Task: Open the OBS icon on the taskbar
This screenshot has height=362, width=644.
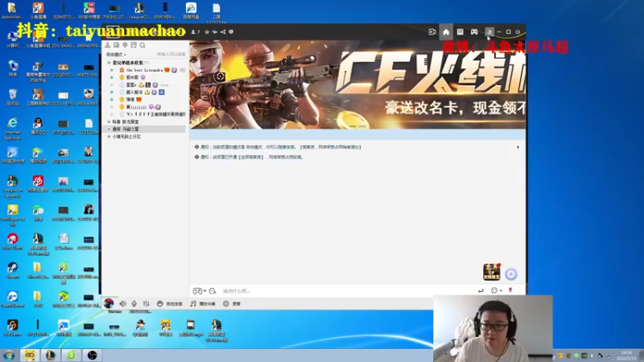Action: point(92,356)
